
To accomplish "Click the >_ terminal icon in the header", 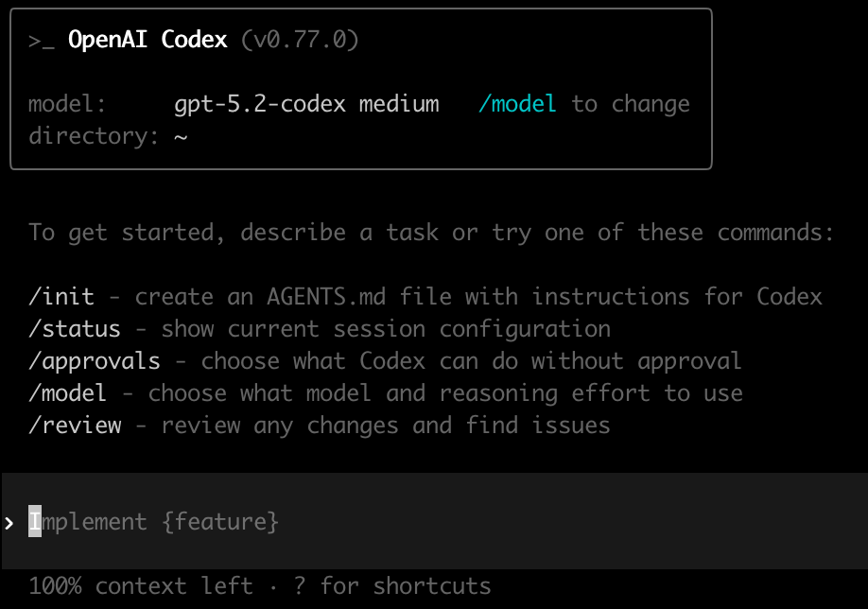I will [x=42, y=40].
